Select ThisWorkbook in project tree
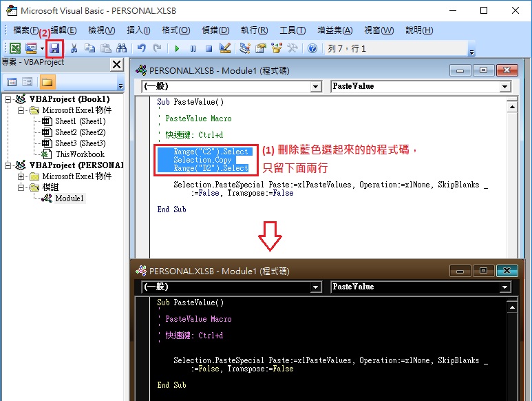Image resolution: width=532 pixels, height=401 pixels. (x=80, y=154)
